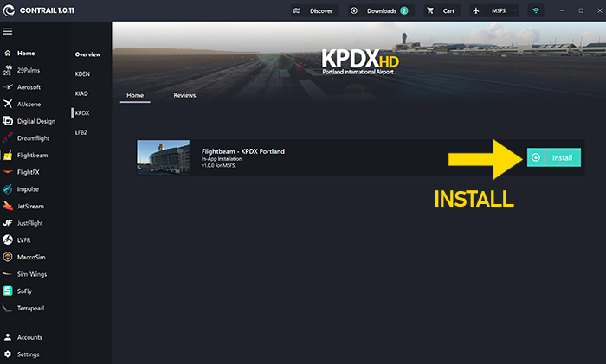
Task: Install Flightbeam KPDX Portland
Action: (x=554, y=157)
